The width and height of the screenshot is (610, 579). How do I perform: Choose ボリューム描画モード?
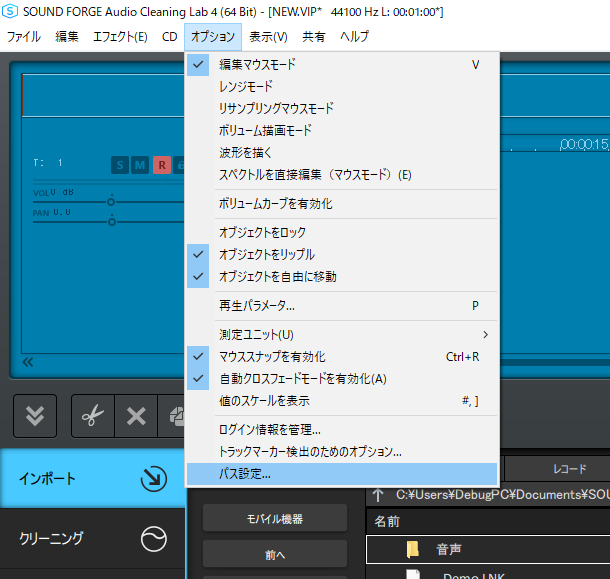342,130
